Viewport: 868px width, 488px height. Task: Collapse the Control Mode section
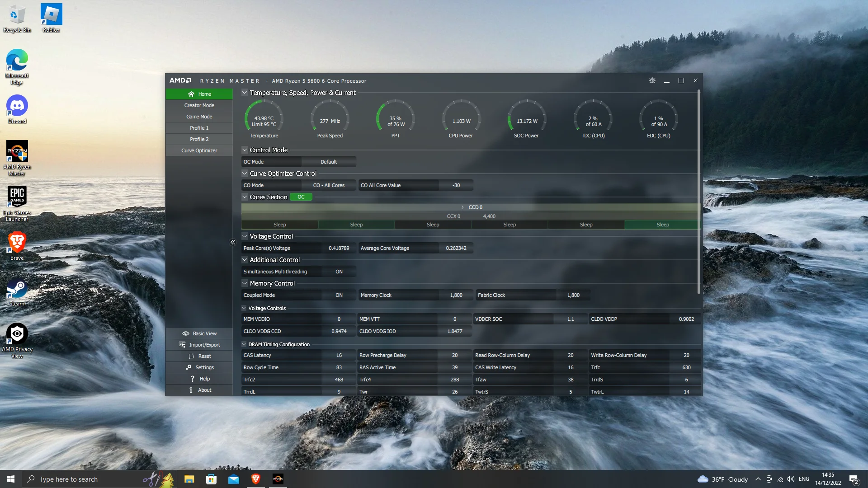[x=245, y=150]
